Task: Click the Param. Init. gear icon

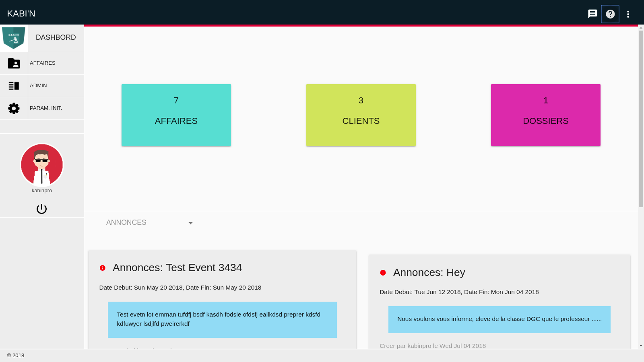Action: click(x=14, y=108)
